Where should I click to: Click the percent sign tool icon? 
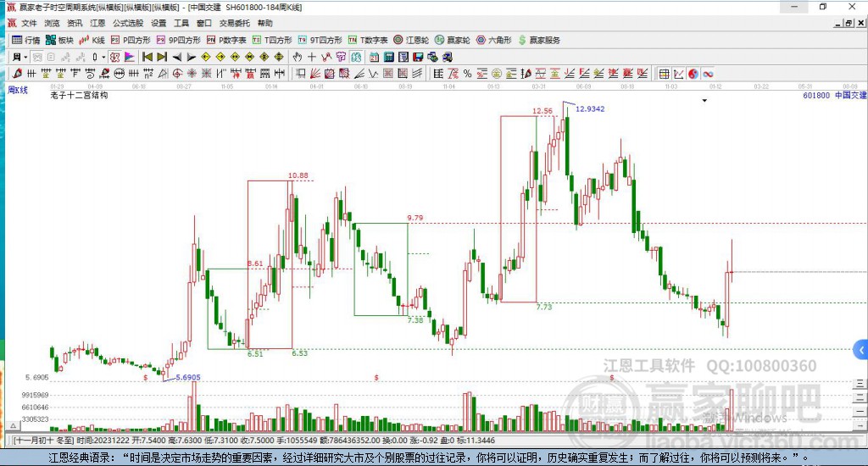(468, 74)
